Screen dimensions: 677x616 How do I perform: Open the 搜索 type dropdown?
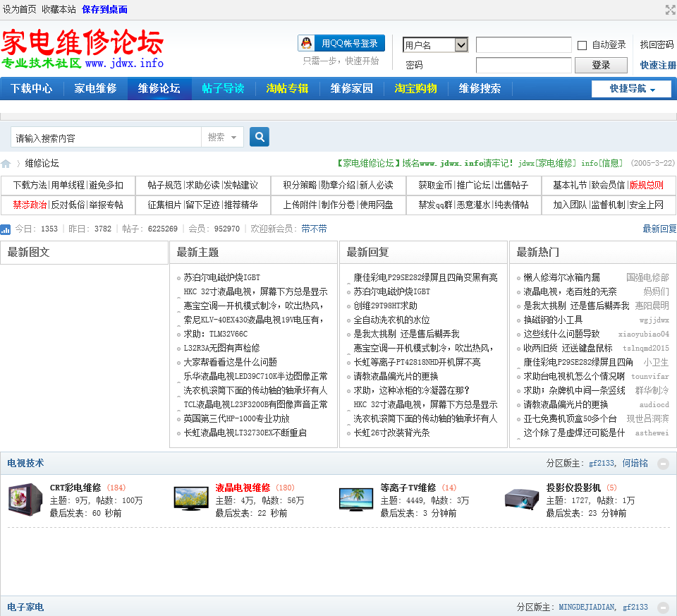click(x=222, y=138)
